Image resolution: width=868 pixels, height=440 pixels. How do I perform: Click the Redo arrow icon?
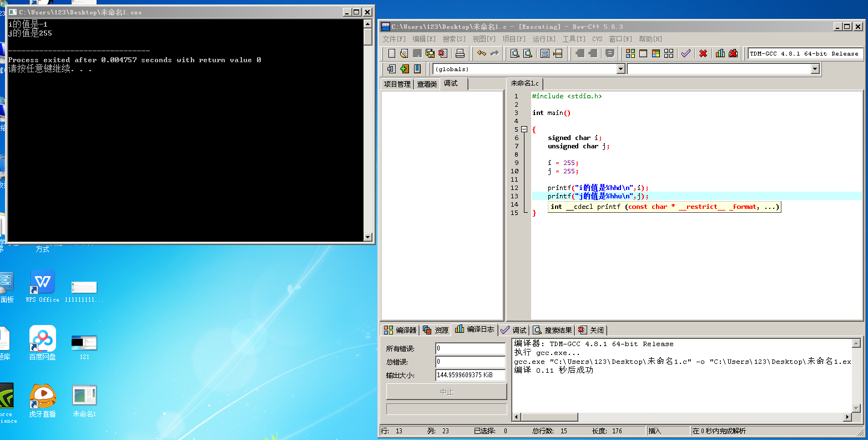point(494,53)
